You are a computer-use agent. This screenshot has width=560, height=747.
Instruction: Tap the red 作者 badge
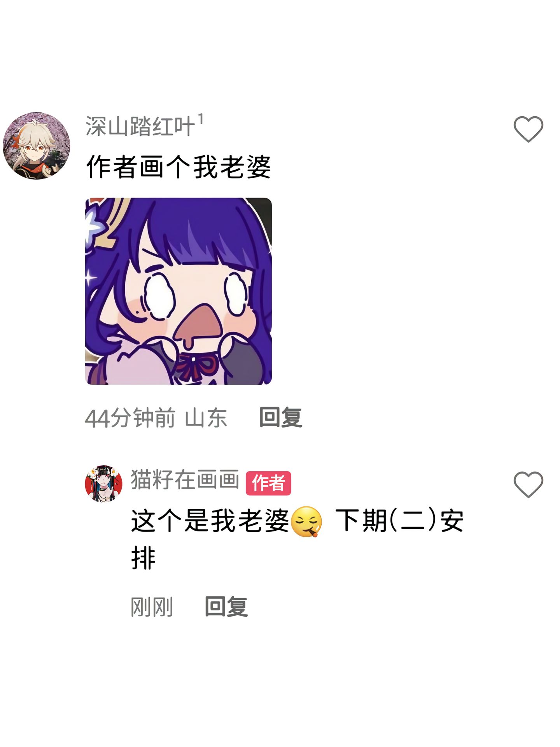(x=268, y=483)
